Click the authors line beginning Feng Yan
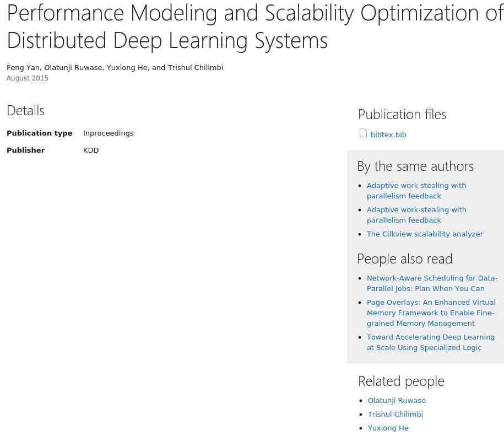The image size is (504, 441). coord(115,68)
